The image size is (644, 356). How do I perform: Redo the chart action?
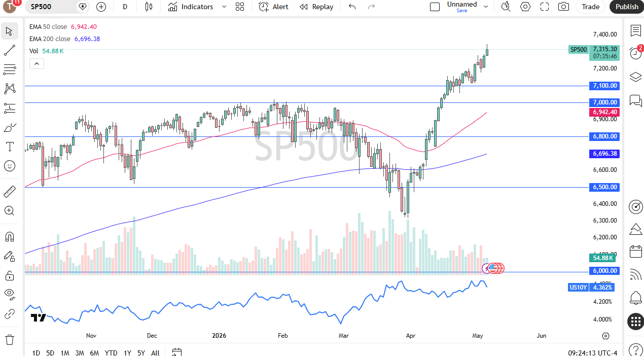[x=371, y=7]
